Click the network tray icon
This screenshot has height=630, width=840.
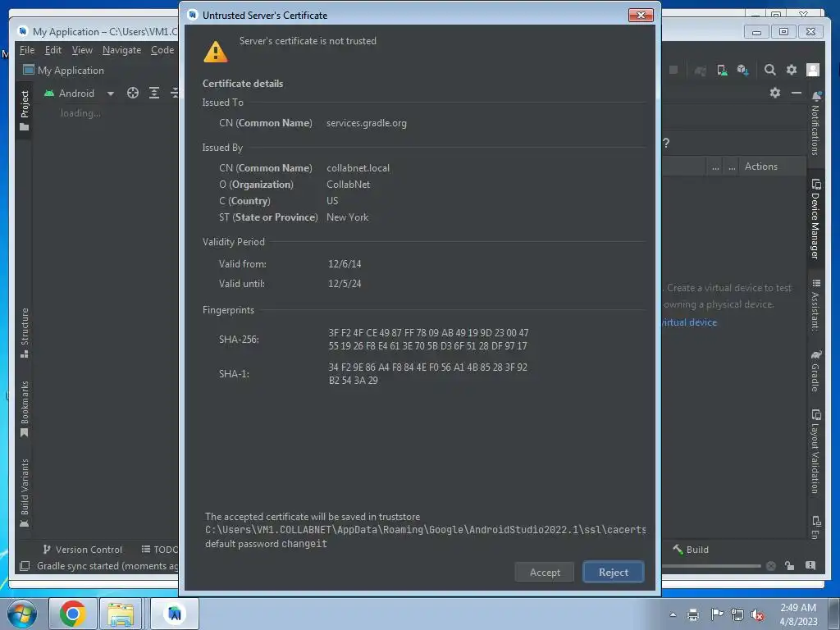coord(737,614)
